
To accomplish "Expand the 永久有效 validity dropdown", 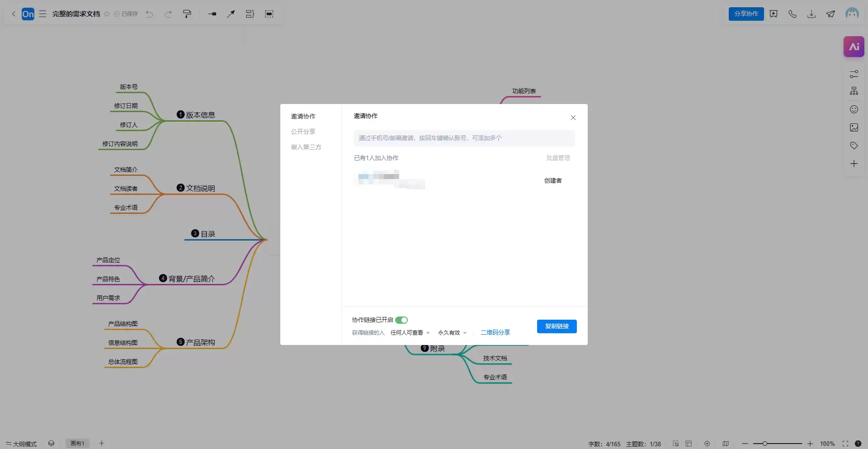I will 452,333.
